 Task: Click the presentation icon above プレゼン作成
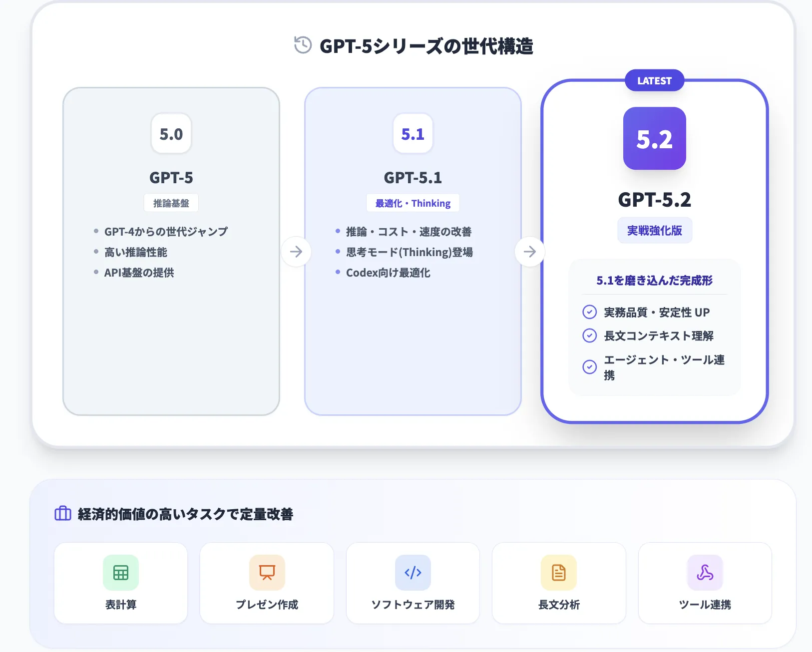tap(267, 573)
